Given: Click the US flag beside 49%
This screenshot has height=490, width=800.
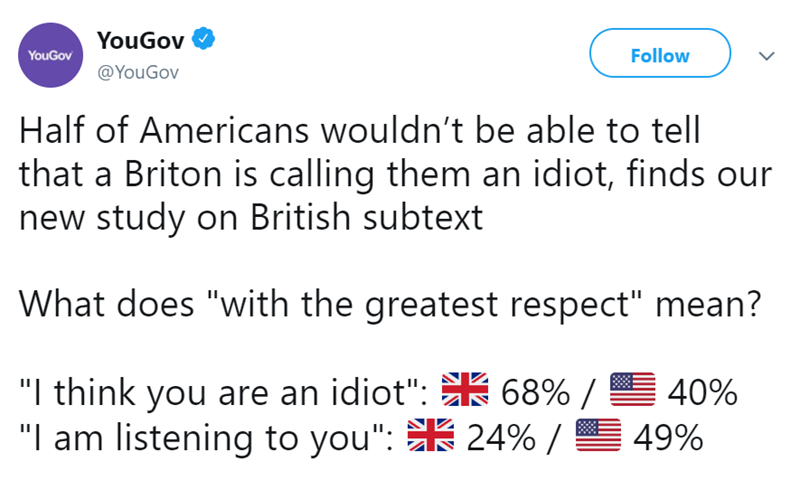Looking at the screenshot, I should coord(600,437).
